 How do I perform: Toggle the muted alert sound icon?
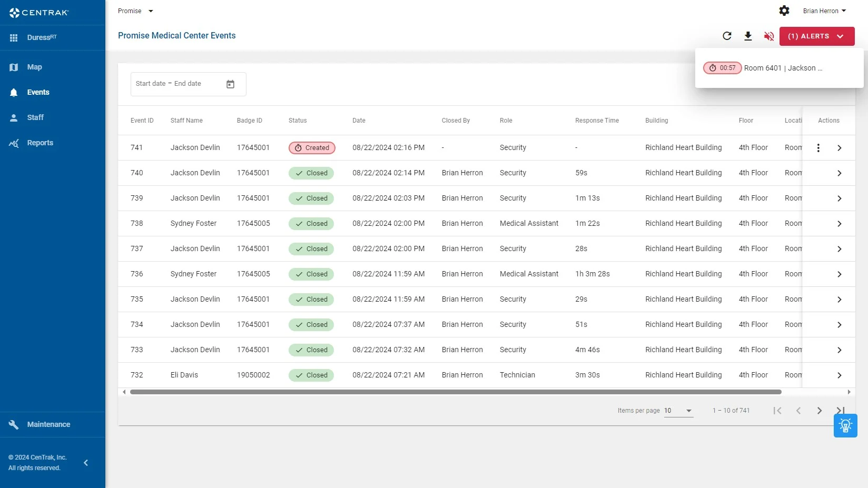click(x=769, y=36)
